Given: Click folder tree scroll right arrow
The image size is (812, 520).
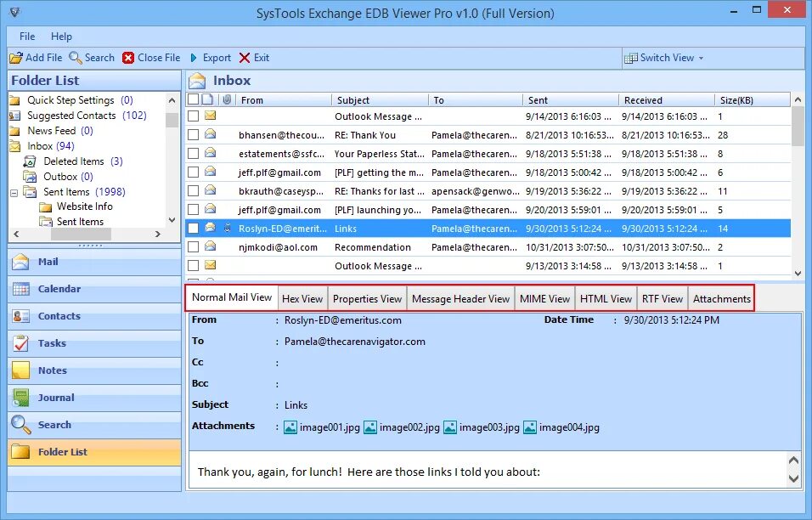Looking at the screenshot, I should coord(158,235).
